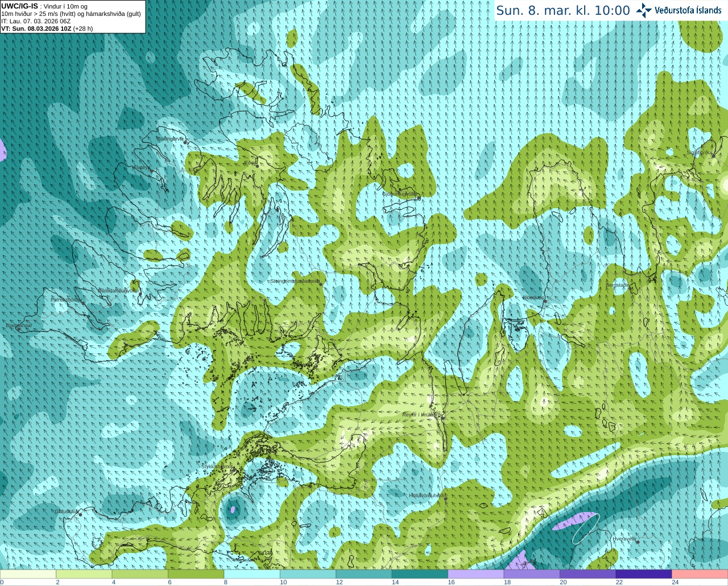Select the Gufuskálar station label
The width and height of the screenshot is (728, 586).
[x=67, y=511]
